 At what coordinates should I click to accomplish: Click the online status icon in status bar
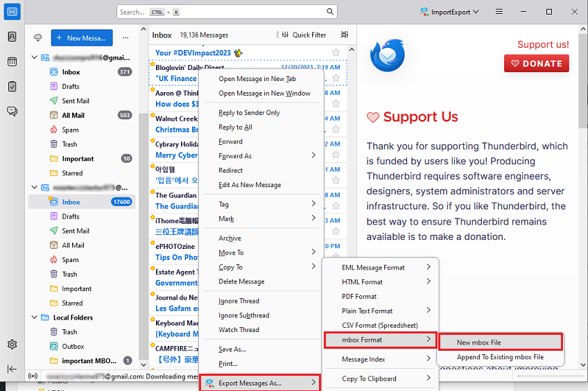click(33, 376)
